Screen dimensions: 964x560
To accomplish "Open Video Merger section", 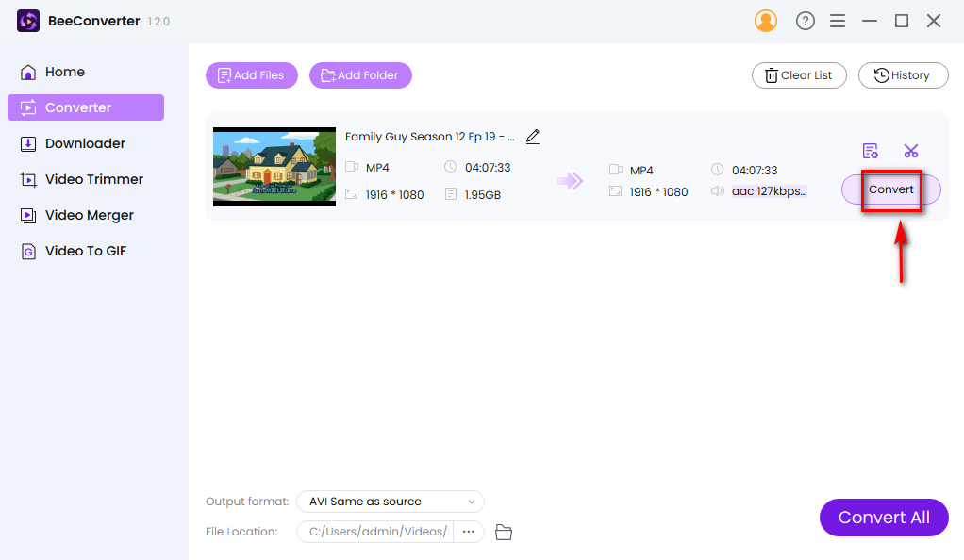I will click(x=86, y=215).
